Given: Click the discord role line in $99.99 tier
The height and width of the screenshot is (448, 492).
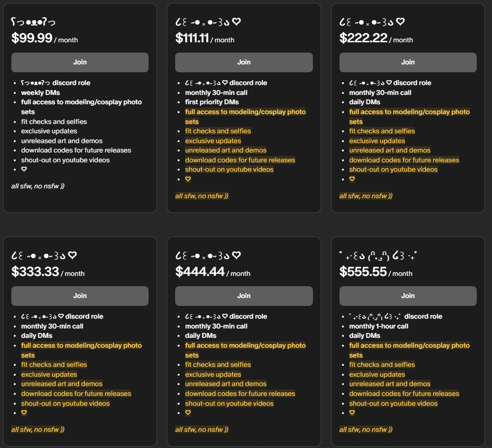Looking at the screenshot, I should (56, 83).
